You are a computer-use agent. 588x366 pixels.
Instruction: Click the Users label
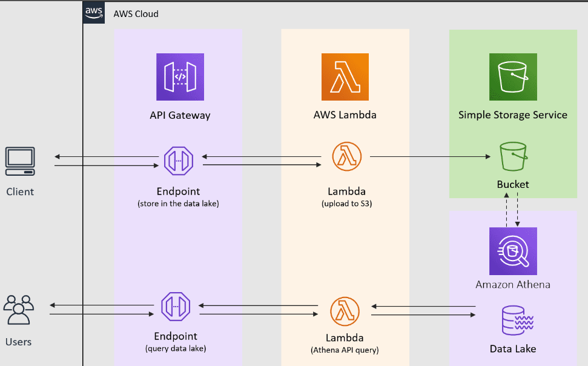pos(18,342)
